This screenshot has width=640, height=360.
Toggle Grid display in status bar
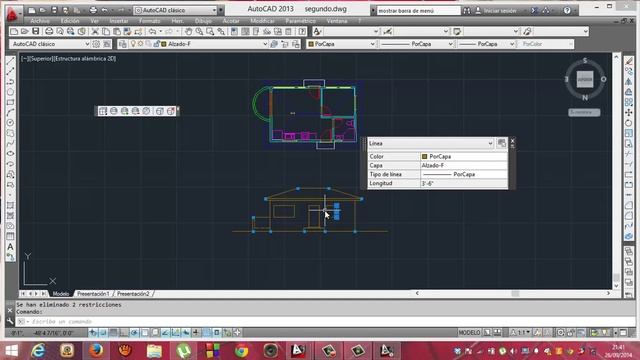point(113,333)
